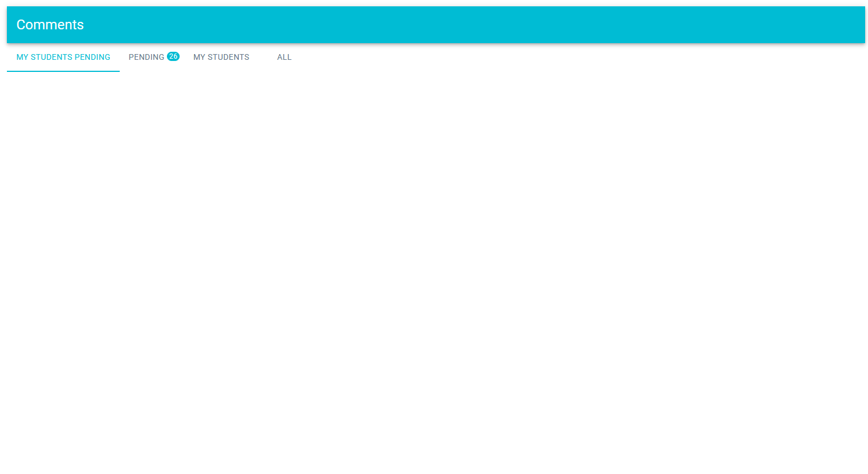This screenshot has width=868, height=474.
Task: Browse comments under MY STUDENTS
Action: tap(221, 57)
